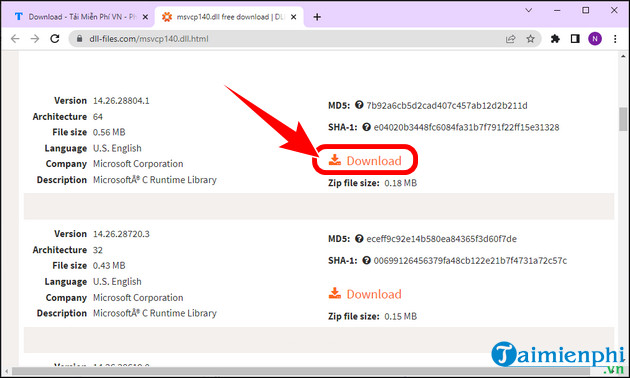Click SHA-1 help icon for version 14.26.28720.3
Viewport: 630px width, 378px height.
[x=366, y=260]
